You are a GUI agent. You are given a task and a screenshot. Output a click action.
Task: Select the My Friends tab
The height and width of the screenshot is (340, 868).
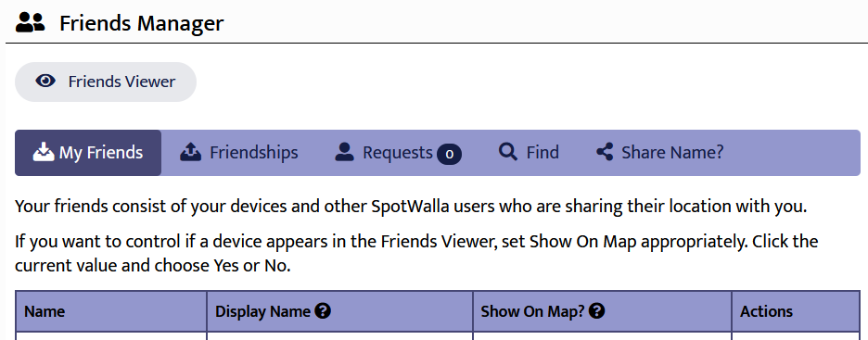(x=88, y=153)
